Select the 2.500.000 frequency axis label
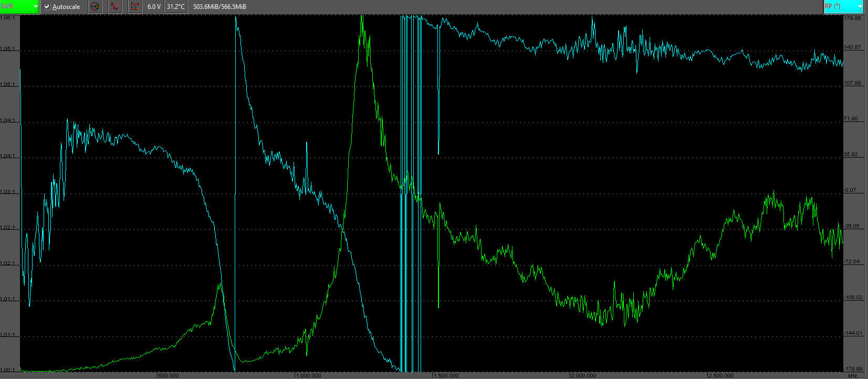 (x=721, y=376)
